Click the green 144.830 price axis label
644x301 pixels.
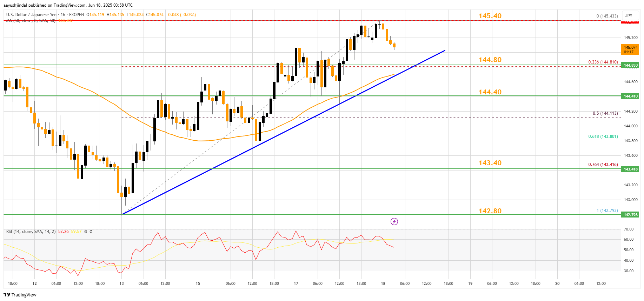click(630, 65)
